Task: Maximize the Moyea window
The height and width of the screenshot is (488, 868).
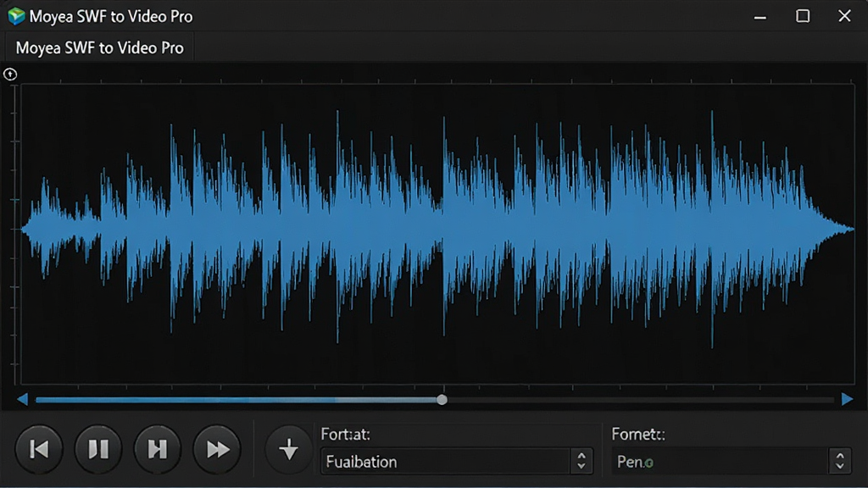Action: (803, 16)
